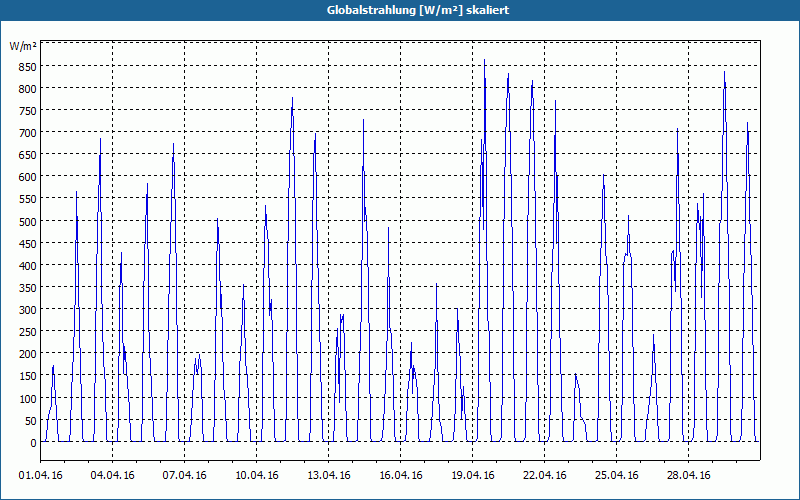Click the date label 28.04.16
800x500 pixels.
(x=689, y=476)
